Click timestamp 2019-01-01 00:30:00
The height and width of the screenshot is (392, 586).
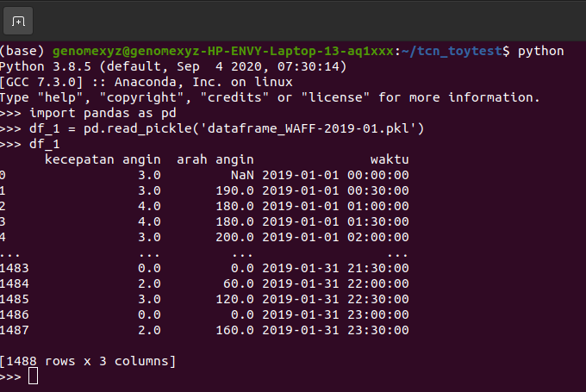click(x=335, y=190)
